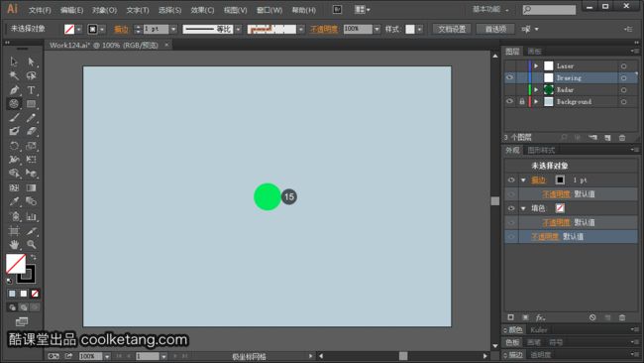Select the Eraser tool
The height and width of the screenshot is (363, 644).
tap(31, 132)
